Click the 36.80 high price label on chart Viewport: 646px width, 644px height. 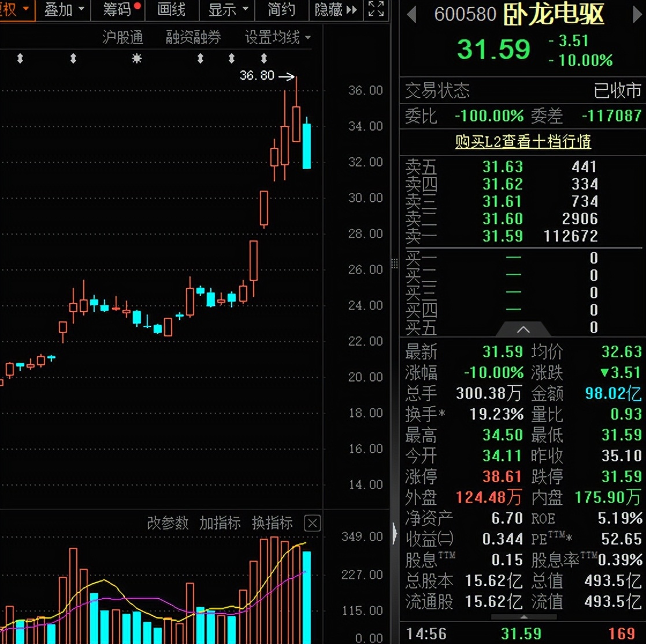[x=257, y=76]
